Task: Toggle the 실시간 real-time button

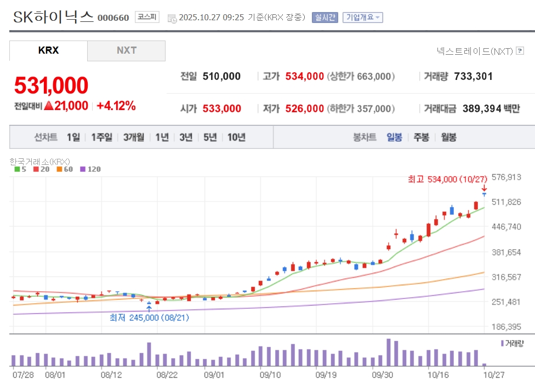Action: pos(325,17)
